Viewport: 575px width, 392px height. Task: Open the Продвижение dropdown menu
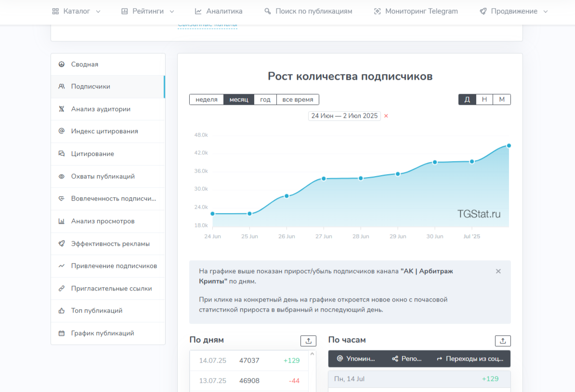514,11
